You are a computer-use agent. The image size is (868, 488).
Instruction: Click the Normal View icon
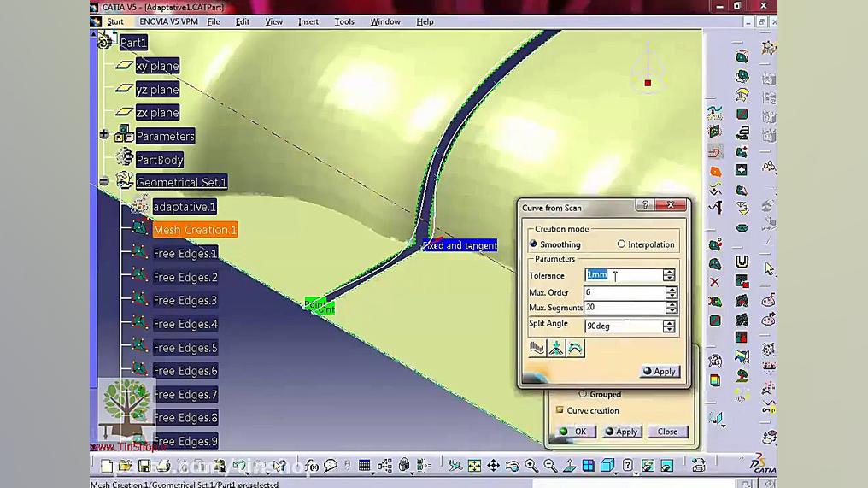click(570, 466)
